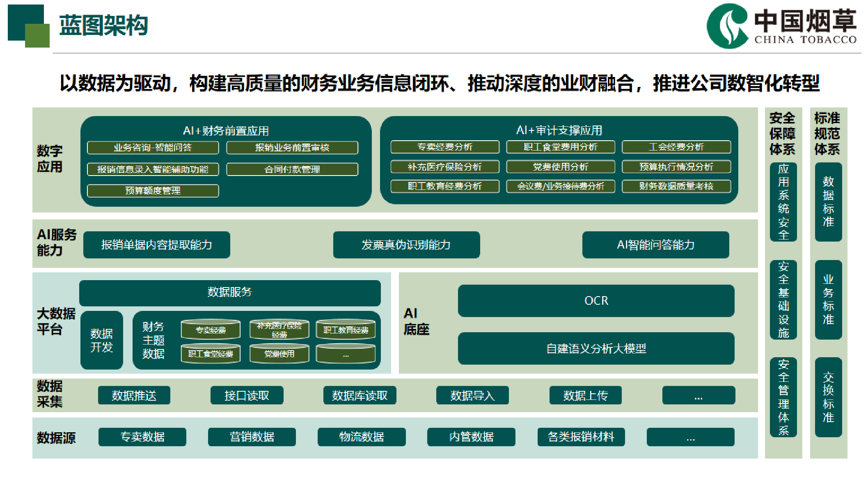This screenshot has height=477, width=868.
Task: Click the 业务标准 vertical box
Action: pos(828,299)
